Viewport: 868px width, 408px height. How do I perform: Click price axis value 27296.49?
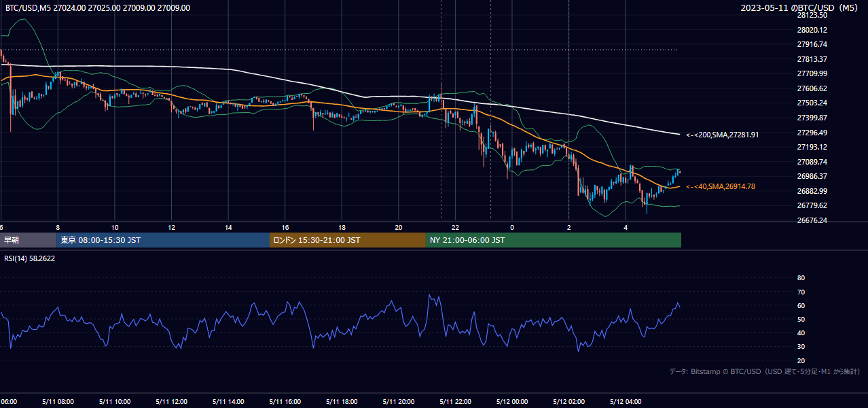[x=812, y=133]
